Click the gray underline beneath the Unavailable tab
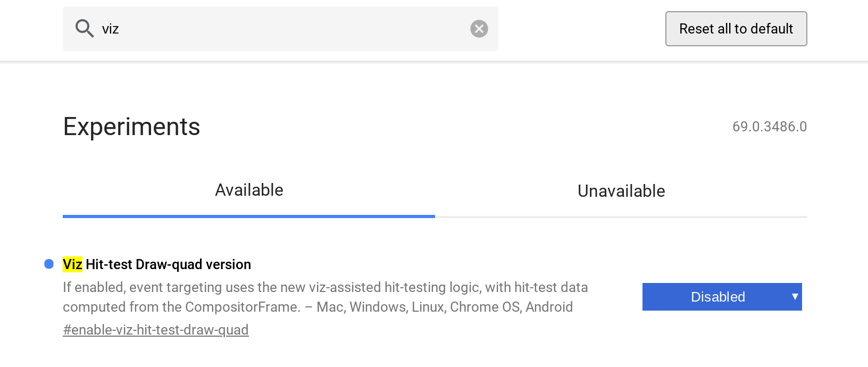 click(621, 217)
